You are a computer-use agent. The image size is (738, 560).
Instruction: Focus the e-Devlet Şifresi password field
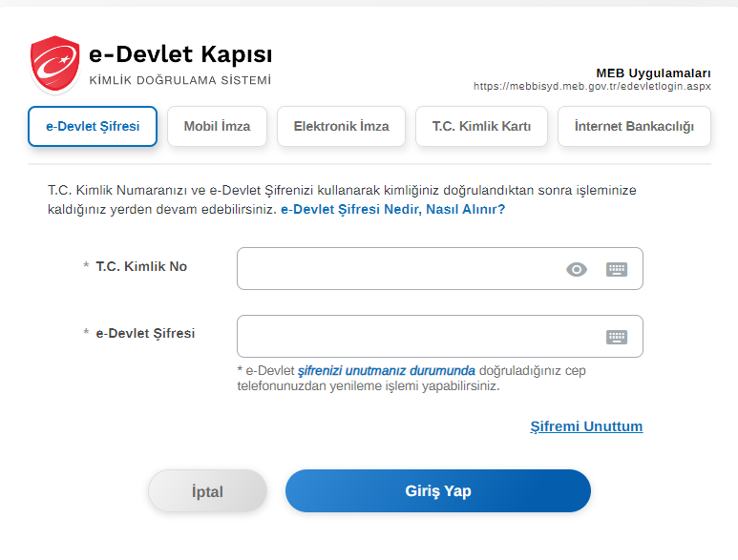click(x=439, y=336)
